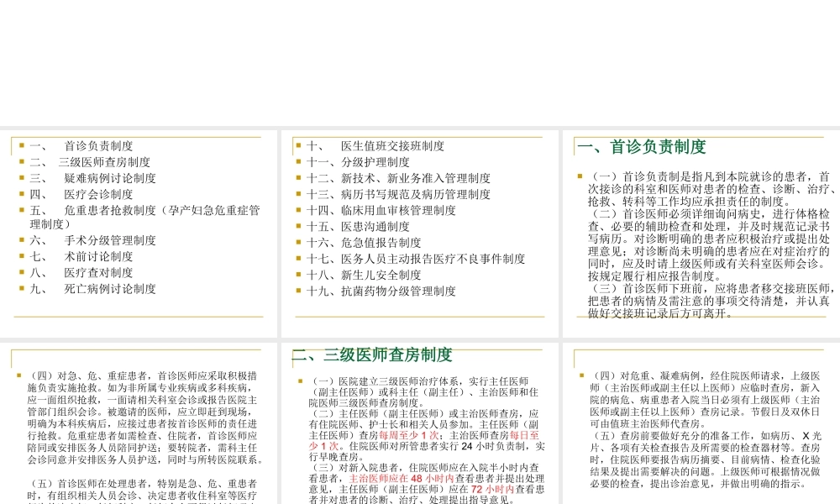The height and width of the screenshot is (504, 840).
Task: Click the paragraph starting （五）首诊医师在处理患者
Action: click(143, 491)
